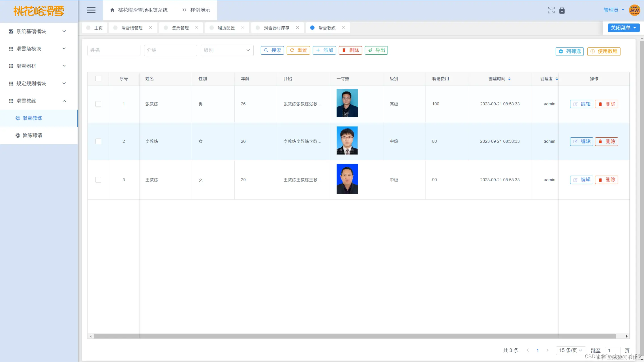Click the hamburger menu collapse icon
The height and width of the screenshot is (362, 644).
coord(91,10)
